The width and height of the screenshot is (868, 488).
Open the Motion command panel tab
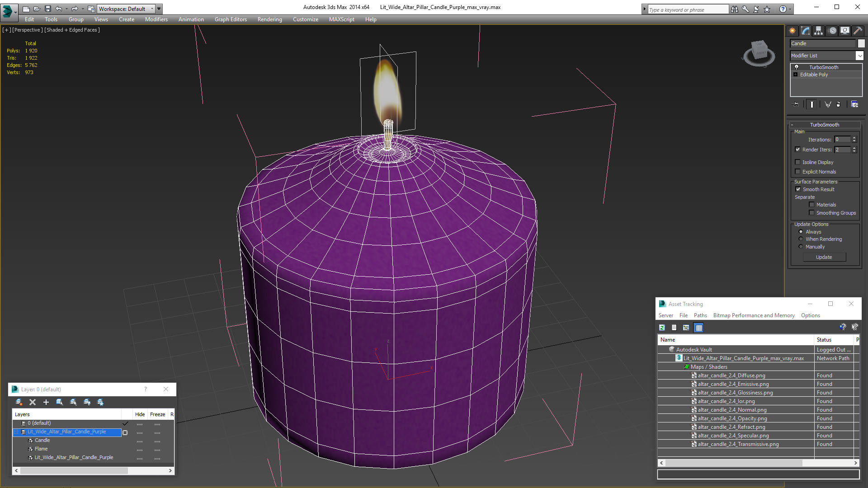[x=832, y=31]
